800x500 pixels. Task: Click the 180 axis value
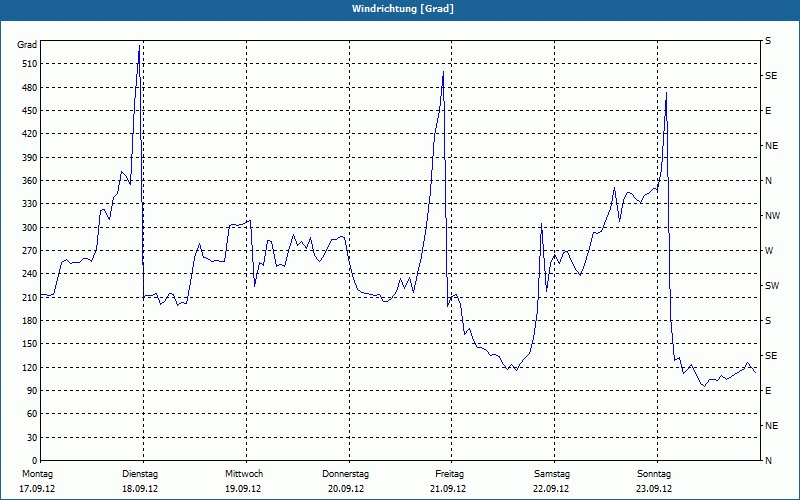point(29,321)
